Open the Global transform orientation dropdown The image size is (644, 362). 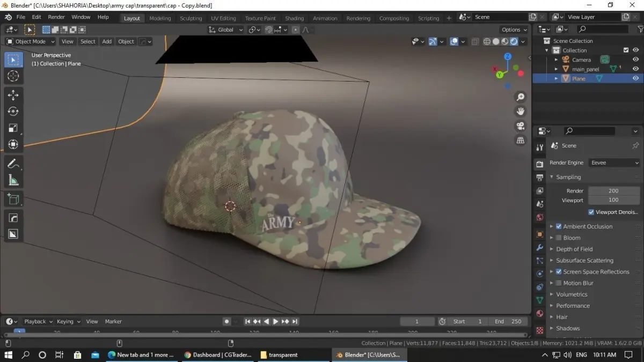coord(225,29)
